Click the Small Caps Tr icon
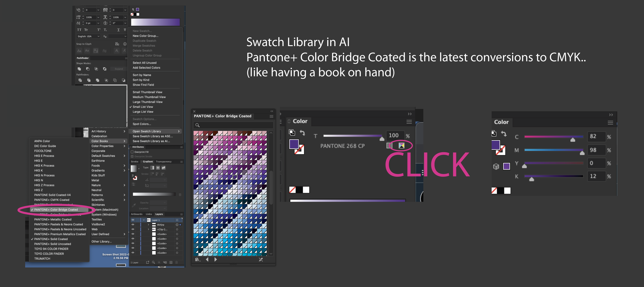 tap(86, 30)
